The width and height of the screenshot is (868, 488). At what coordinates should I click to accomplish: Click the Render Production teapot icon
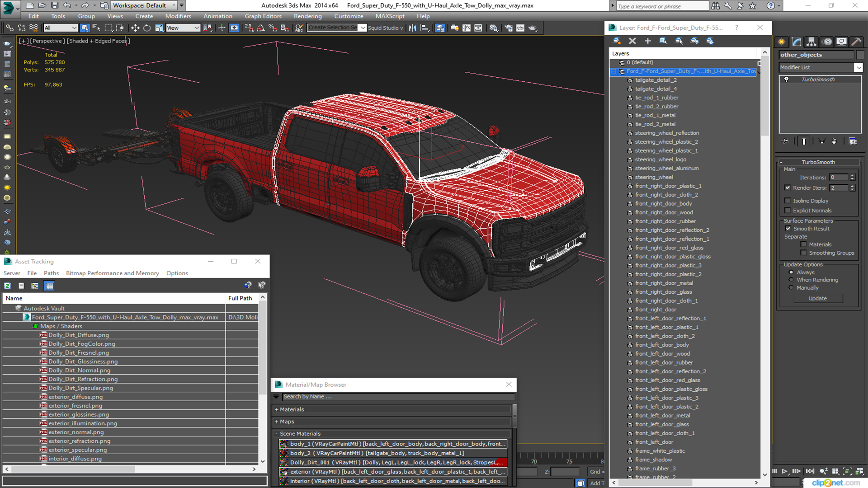533,28
